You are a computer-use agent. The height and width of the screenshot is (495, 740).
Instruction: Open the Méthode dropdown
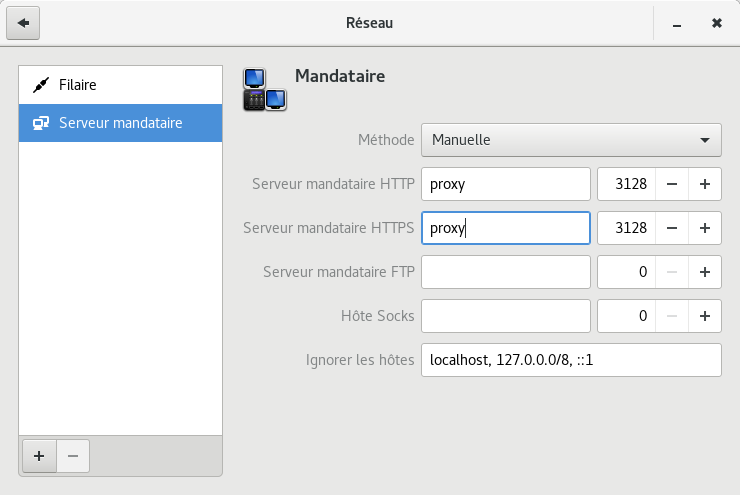click(x=571, y=140)
